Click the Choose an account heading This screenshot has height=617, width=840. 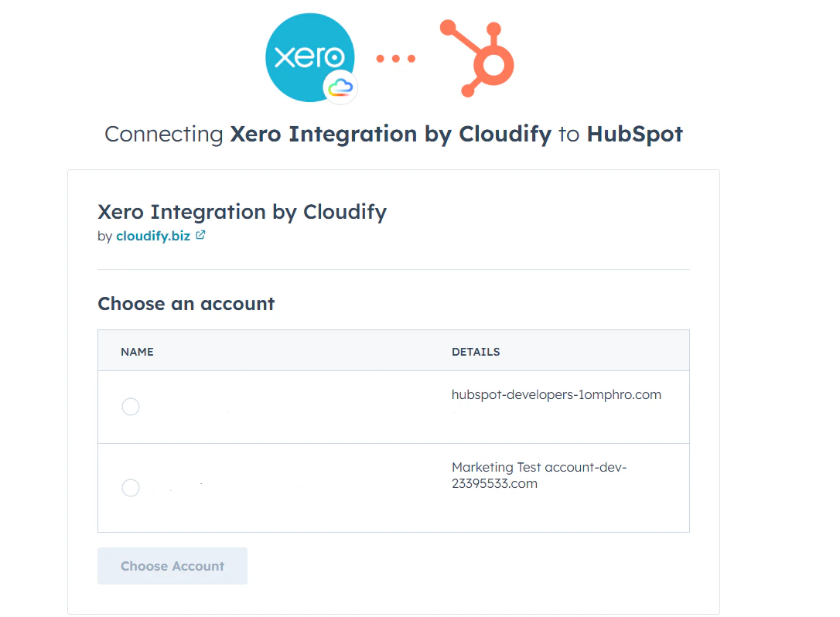pyautogui.click(x=186, y=304)
